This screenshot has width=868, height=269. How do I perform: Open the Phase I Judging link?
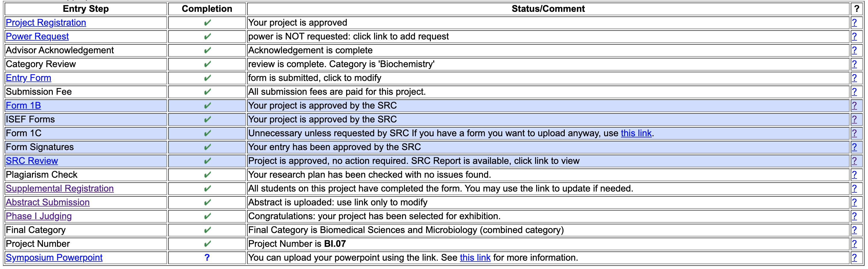(x=39, y=216)
